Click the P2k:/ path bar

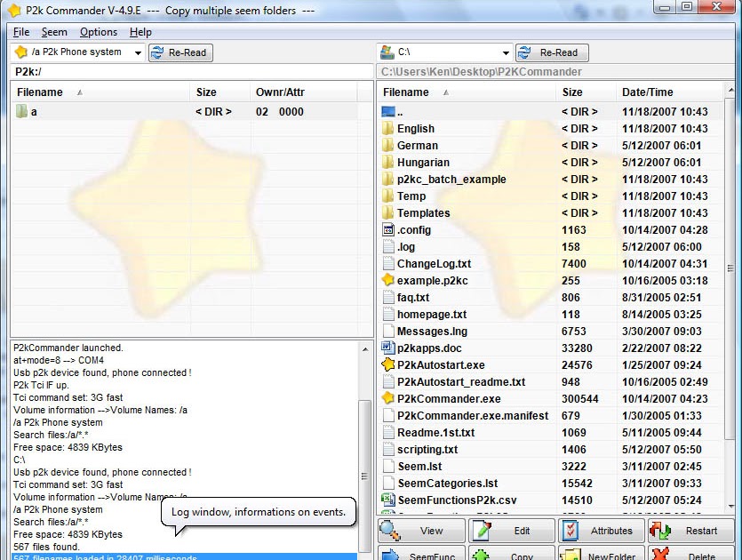click(x=192, y=71)
